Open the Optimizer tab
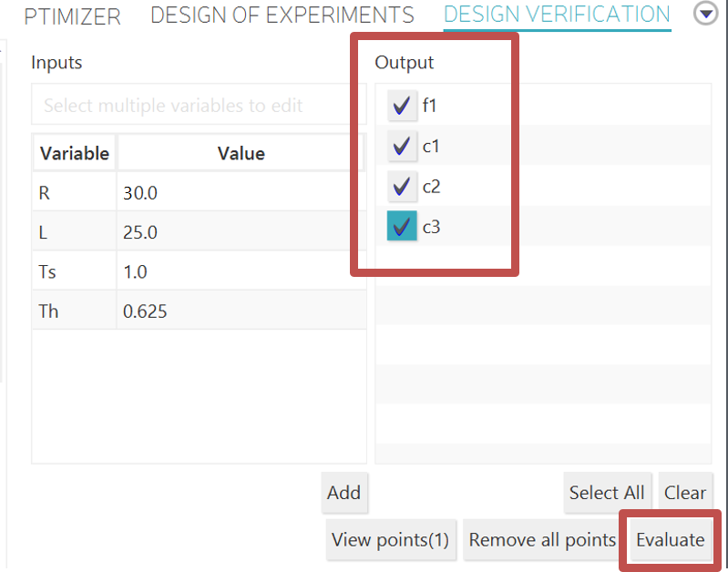Image resolution: width=728 pixels, height=572 pixels. point(72,15)
